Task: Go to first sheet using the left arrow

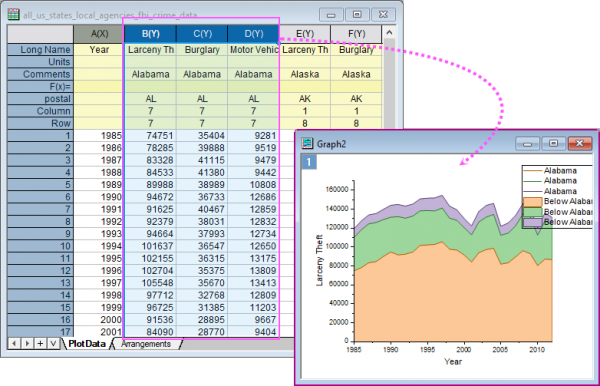Action: [x=14, y=343]
